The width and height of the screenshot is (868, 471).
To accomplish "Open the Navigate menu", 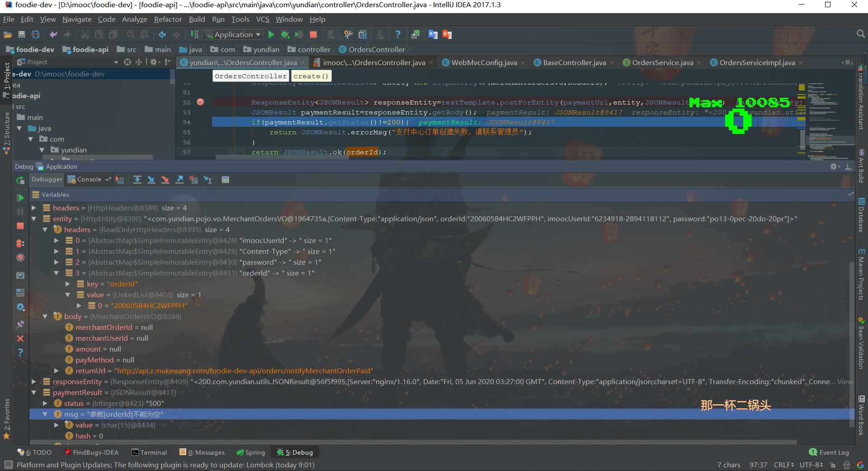I will (77, 19).
